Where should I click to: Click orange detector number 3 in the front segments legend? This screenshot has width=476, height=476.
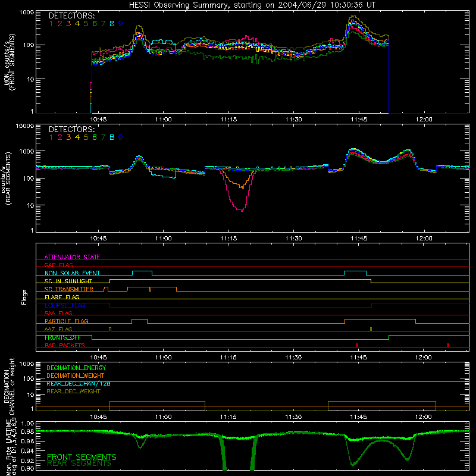[68, 24]
